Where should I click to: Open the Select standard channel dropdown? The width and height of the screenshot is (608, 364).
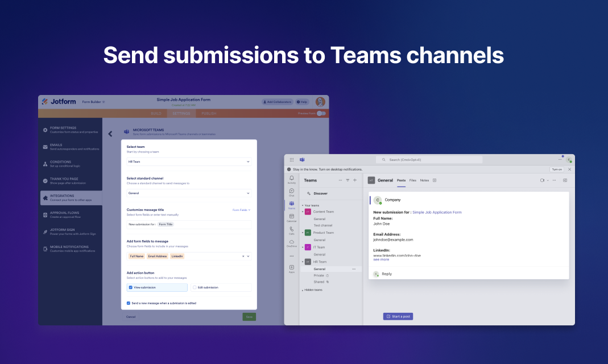(189, 193)
